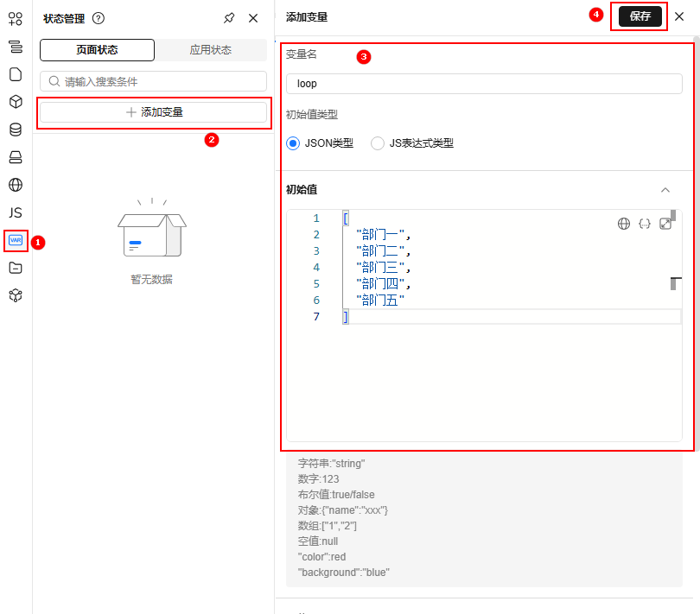Open the folder icon in left sidebar
Image resolution: width=700 pixels, height=614 pixels.
[x=16, y=268]
